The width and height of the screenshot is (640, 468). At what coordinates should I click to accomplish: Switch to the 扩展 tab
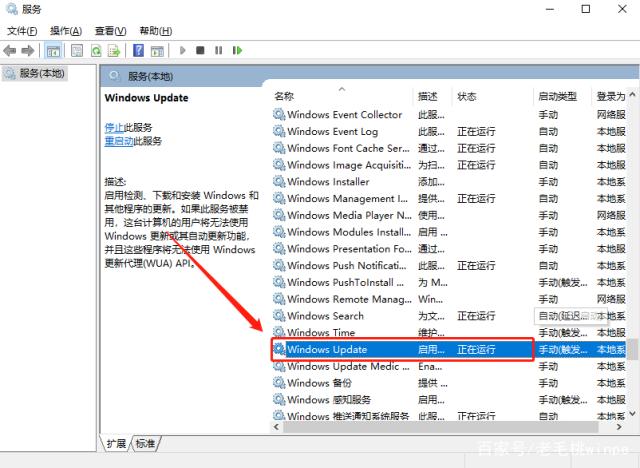click(x=116, y=444)
